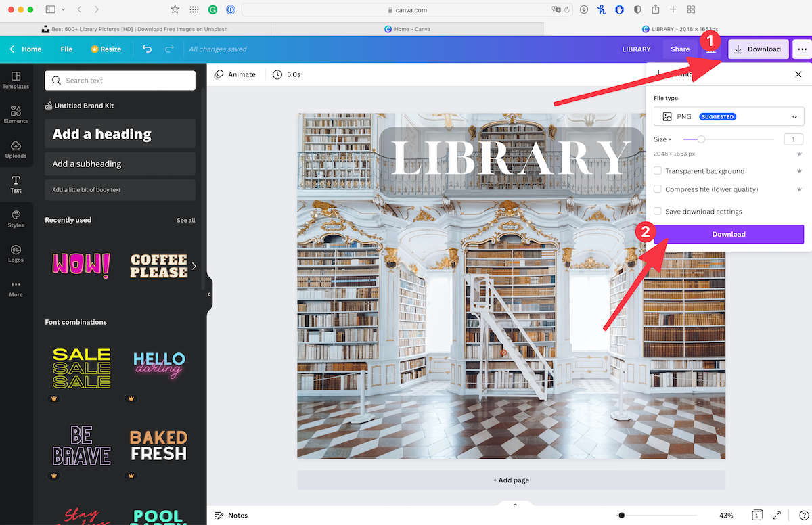This screenshot has width=812, height=525.
Task: Click the Download button in header
Action: tap(758, 49)
